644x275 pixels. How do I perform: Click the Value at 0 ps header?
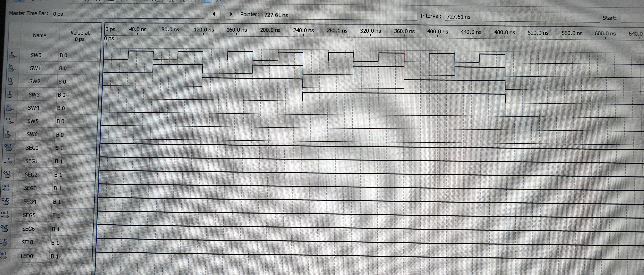click(80, 36)
